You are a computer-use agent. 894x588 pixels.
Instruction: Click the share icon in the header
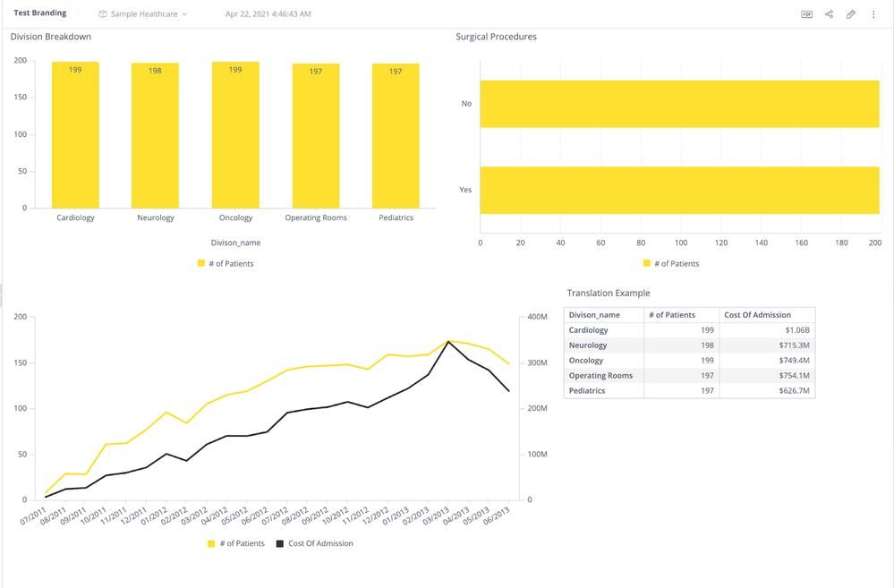coord(829,14)
